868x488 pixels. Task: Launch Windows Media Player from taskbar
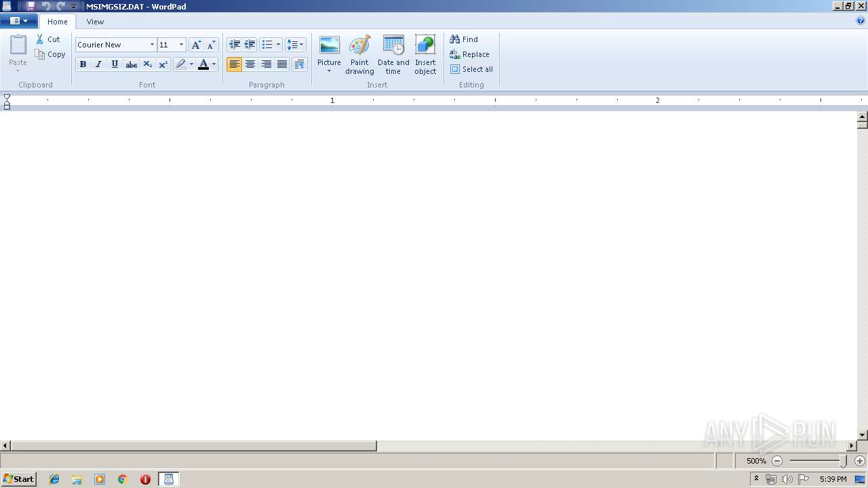(100, 479)
